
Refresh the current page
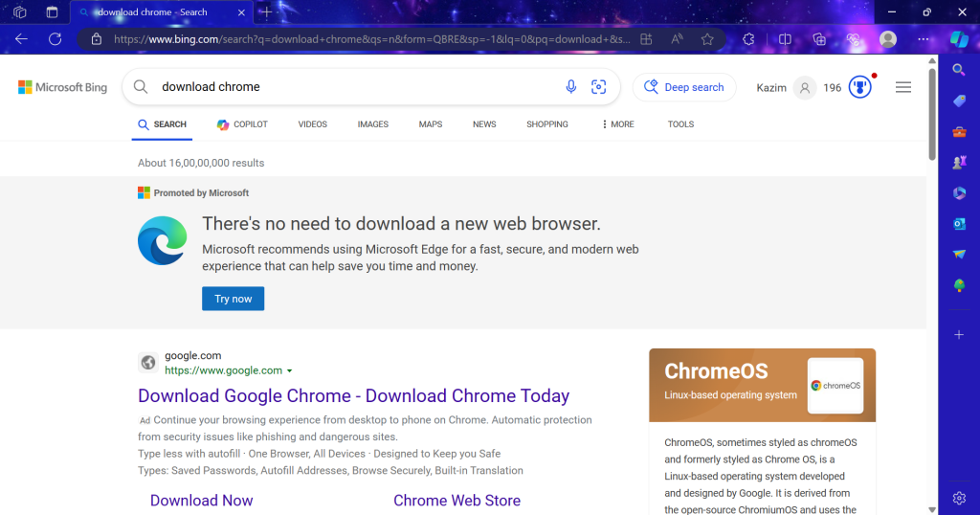55,39
